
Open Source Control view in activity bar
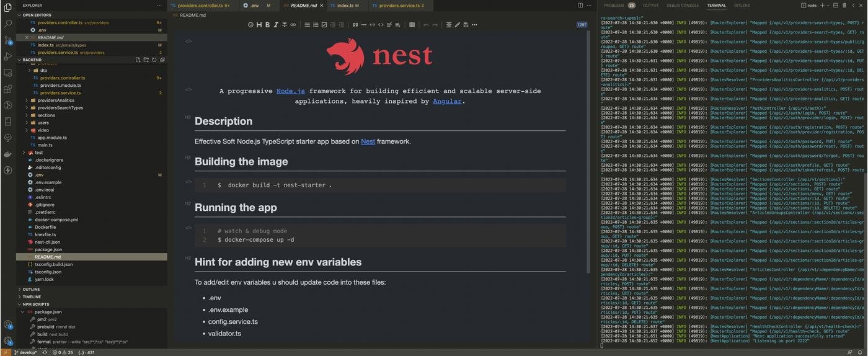coord(7,40)
